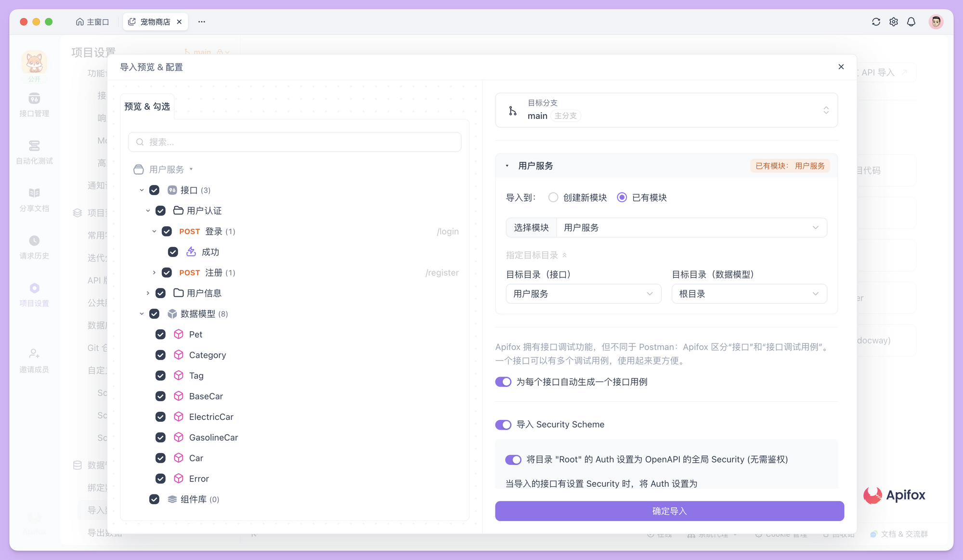Open the 接口管理 sidebar panel
The image size is (963, 560).
[34, 106]
